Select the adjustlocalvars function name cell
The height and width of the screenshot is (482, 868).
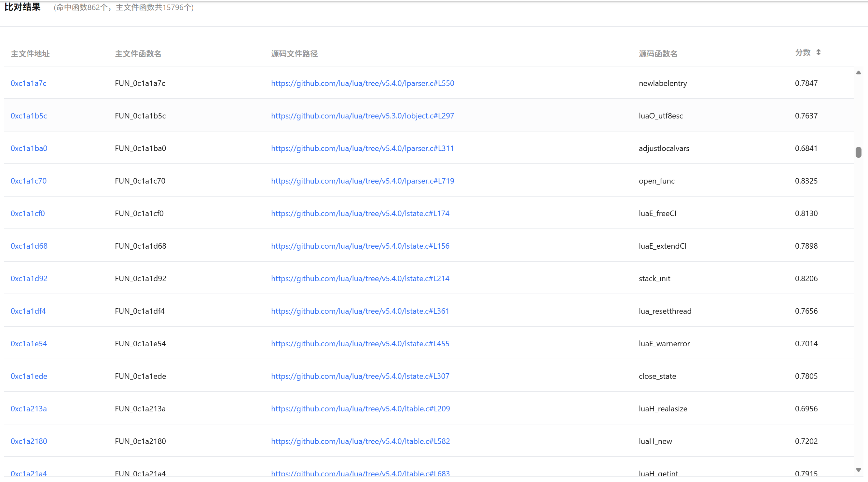(664, 148)
